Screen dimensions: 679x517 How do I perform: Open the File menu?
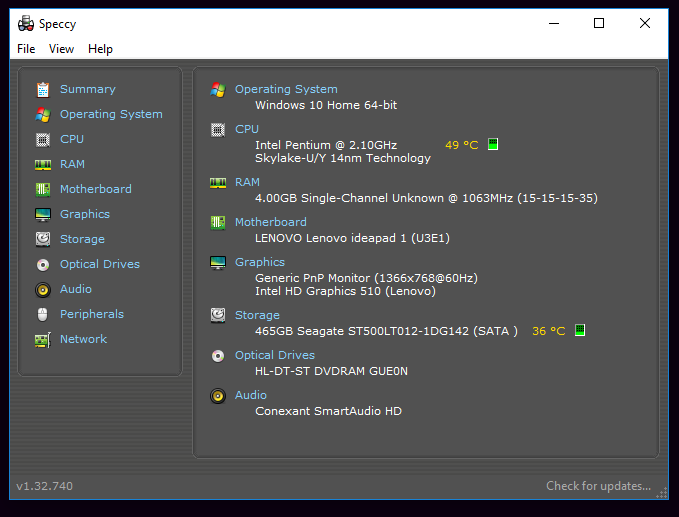pos(26,49)
